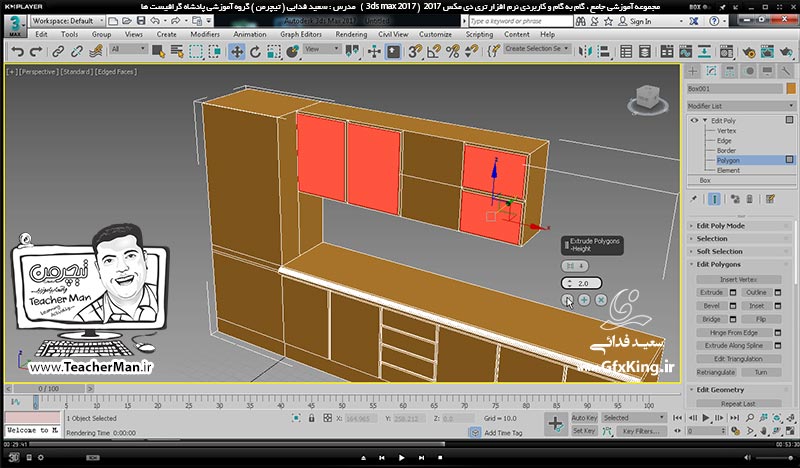Click the Select Object tool icon
This screenshot has height=468, width=800.
coord(158,52)
